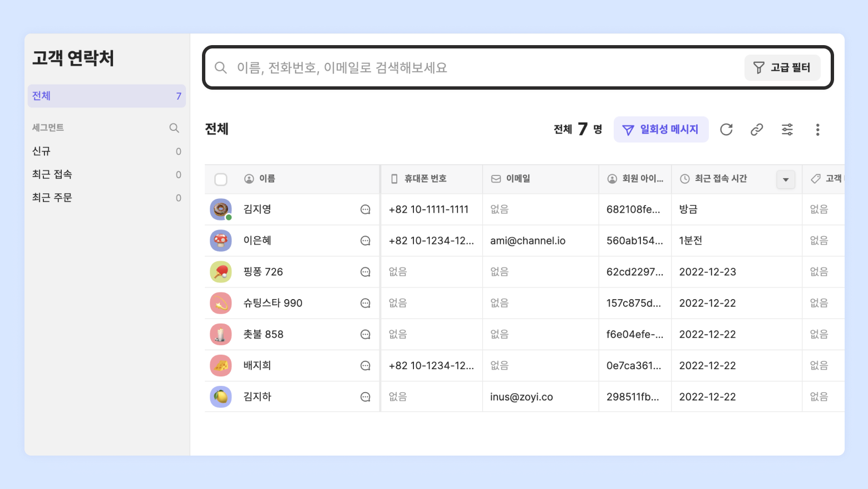Click the copy link icon
The width and height of the screenshot is (868, 489).
pos(757,130)
